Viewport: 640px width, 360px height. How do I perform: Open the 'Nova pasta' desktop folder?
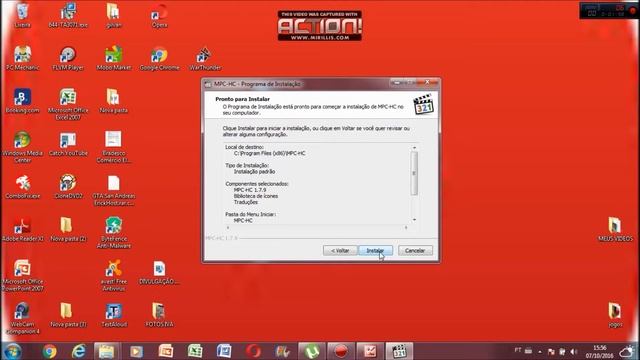114,100
